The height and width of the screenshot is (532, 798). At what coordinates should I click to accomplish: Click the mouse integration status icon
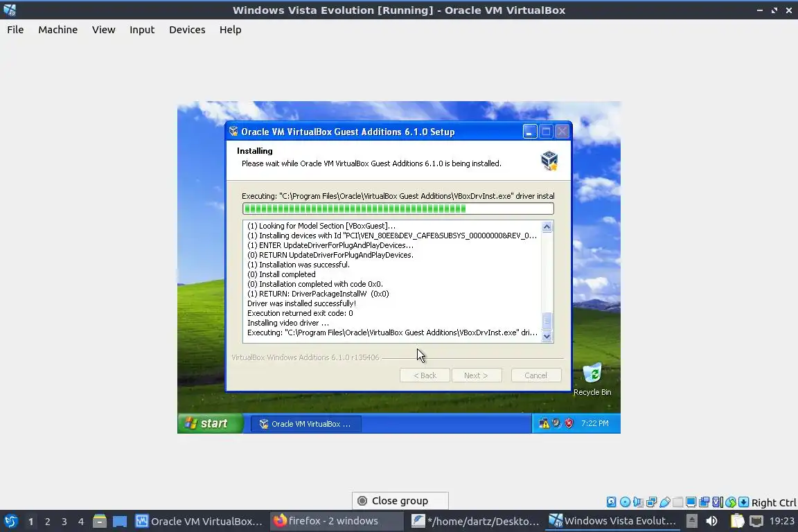[731, 502]
